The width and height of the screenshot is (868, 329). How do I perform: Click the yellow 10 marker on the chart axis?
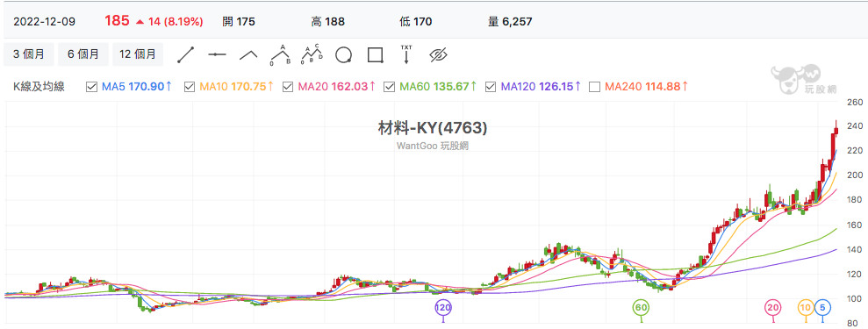[806, 307]
